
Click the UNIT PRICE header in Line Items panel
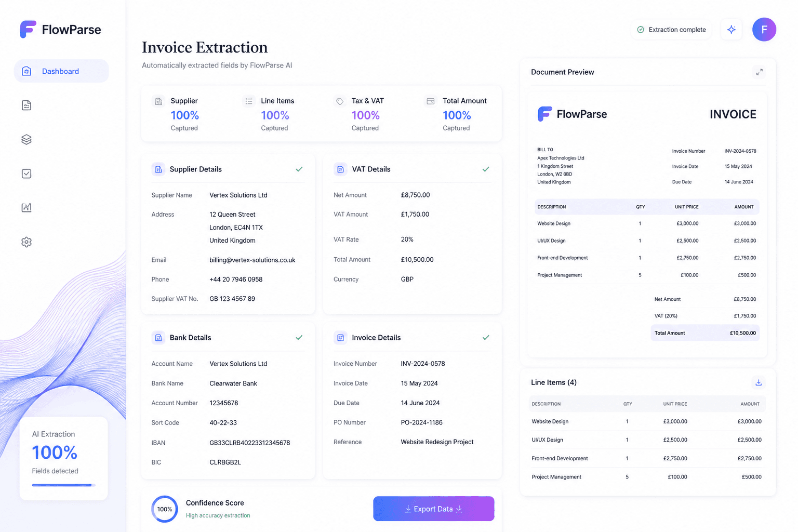click(675, 404)
